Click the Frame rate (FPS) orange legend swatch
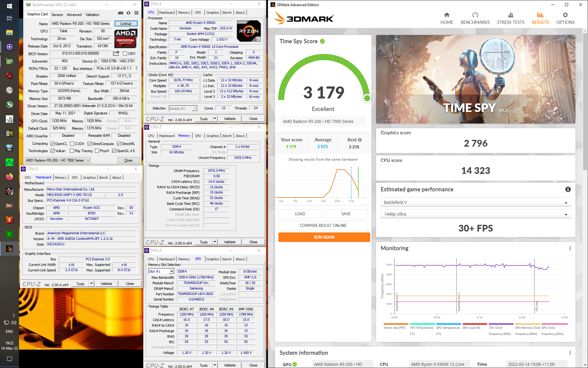This screenshot has width=588, height=368. (x=396, y=324)
